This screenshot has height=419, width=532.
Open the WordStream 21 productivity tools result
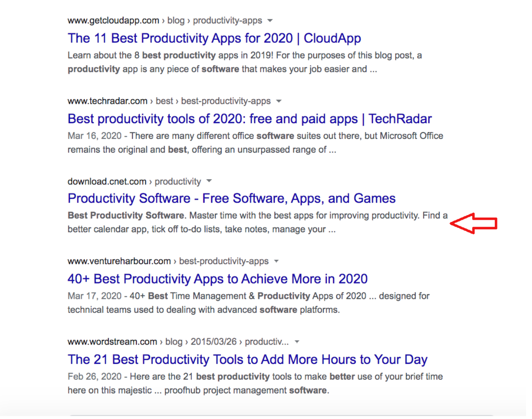[x=247, y=360]
